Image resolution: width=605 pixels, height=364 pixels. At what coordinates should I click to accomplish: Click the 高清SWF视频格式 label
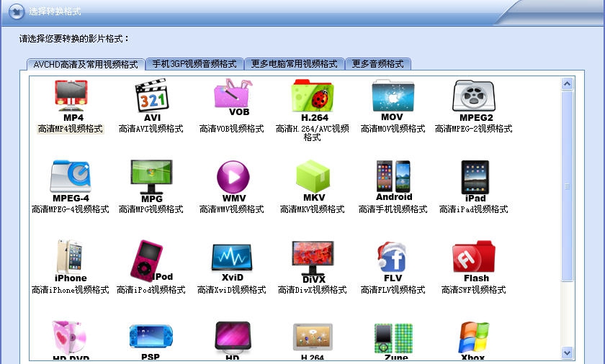pos(474,290)
